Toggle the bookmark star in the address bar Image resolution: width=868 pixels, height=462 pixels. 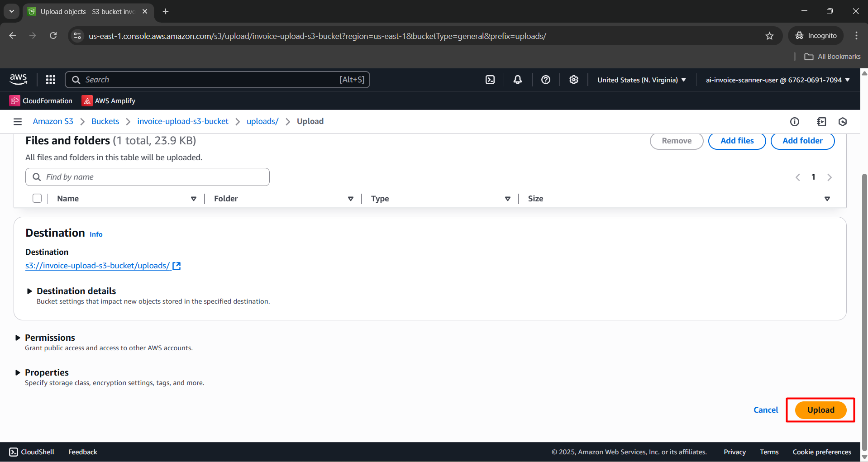[x=770, y=36]
